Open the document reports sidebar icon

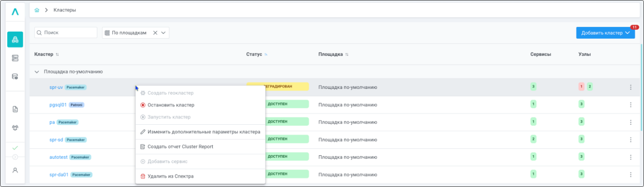[x=15, y=109]
